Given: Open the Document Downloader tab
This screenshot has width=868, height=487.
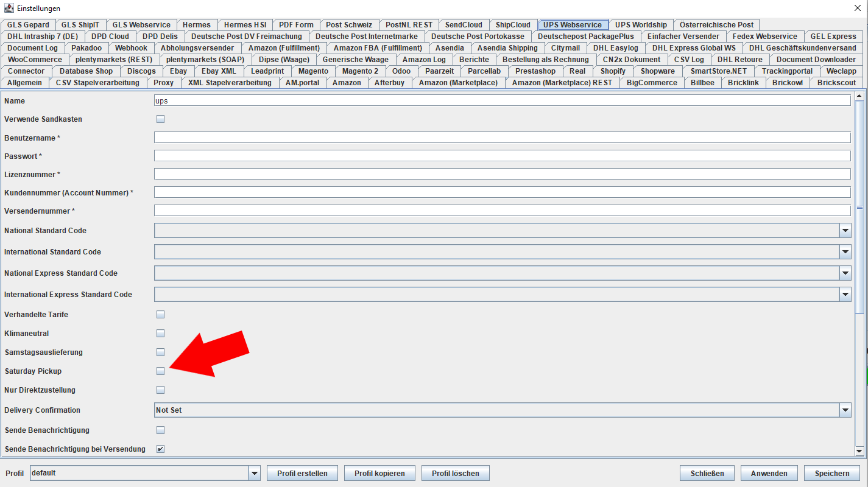Looking at the screenshot, I should (816, 60).
